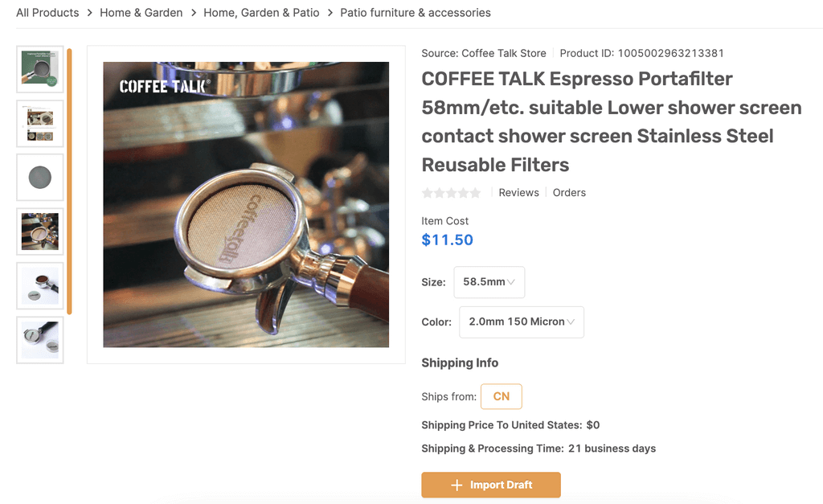Open the Size selector showing 58.5mm
This screenshot has width=823, height=504.
489,282
